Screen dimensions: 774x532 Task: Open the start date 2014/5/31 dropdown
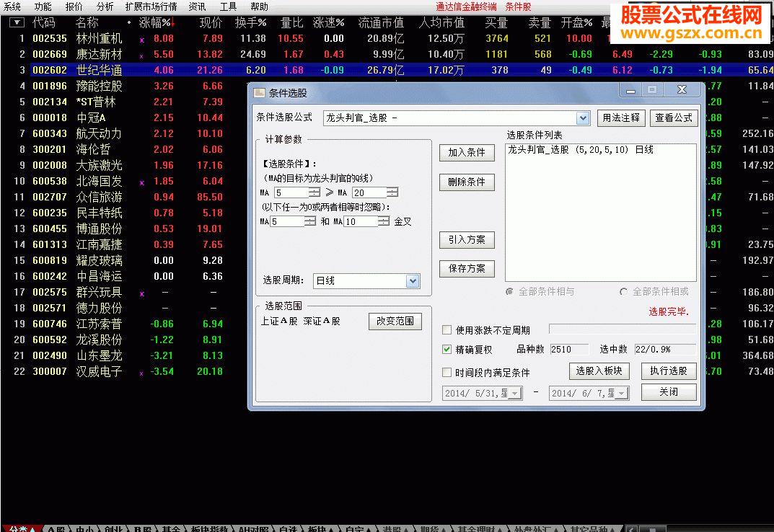click(x=515, y=394)
